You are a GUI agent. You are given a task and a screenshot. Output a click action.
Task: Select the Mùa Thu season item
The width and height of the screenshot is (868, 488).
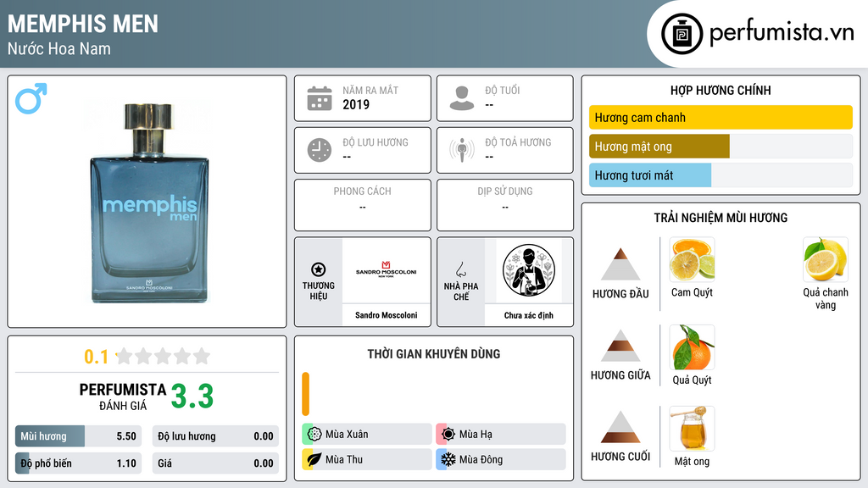pyautogui.click(x=367, y=459)
